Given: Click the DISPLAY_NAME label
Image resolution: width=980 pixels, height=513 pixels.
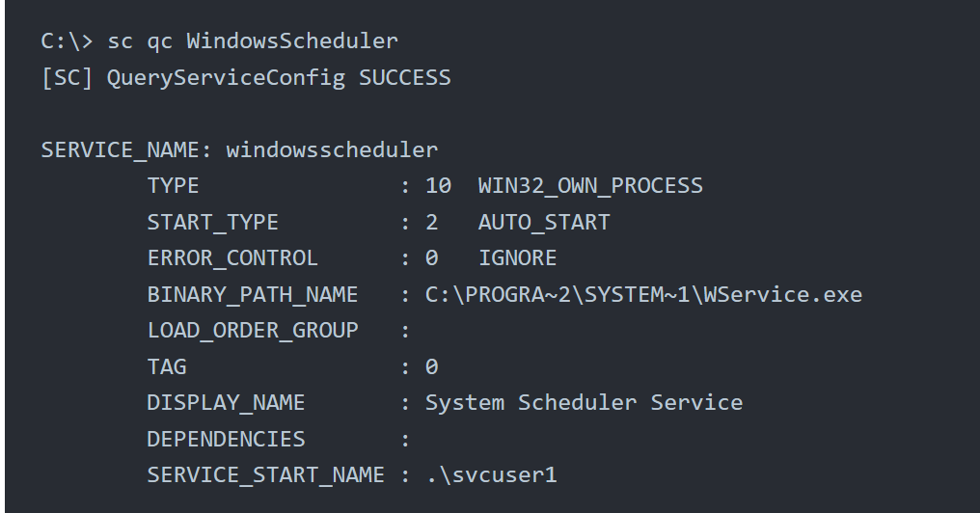Looking at the screenshot, I should point(226,403).
